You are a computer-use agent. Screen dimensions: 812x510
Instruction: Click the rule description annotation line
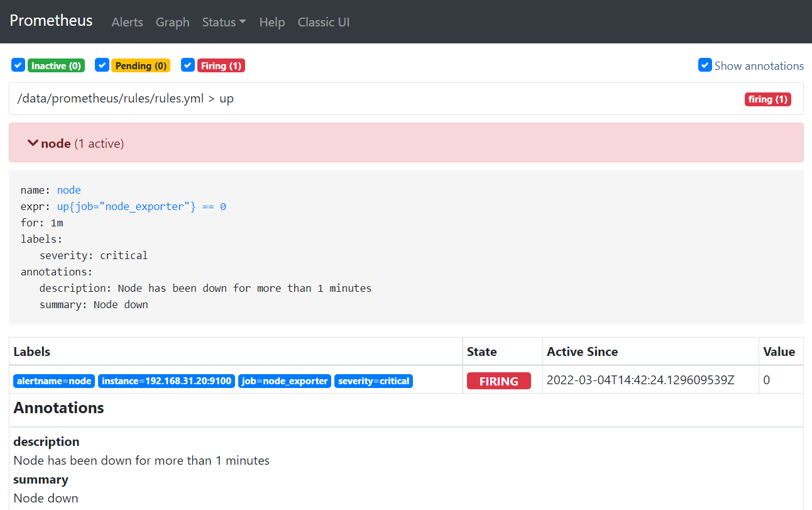point(206,288)
